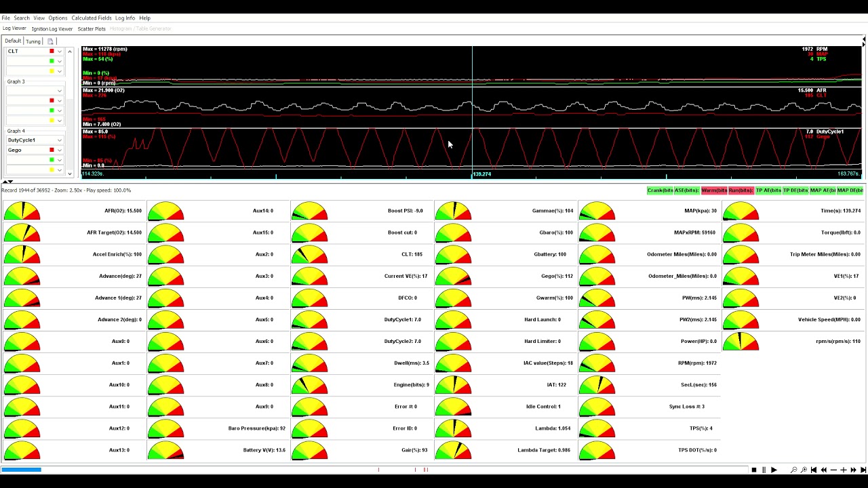This screenshot has width=868, height=488.
Task: Open the CLT field dropdown
Action: coord(60,52)
